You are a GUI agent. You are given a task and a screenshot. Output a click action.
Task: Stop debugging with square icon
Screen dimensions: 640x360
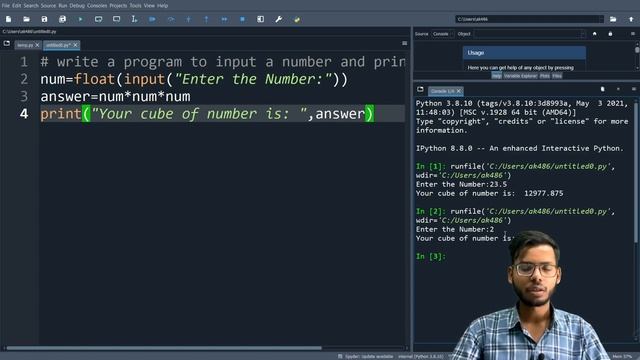point(242,19)
